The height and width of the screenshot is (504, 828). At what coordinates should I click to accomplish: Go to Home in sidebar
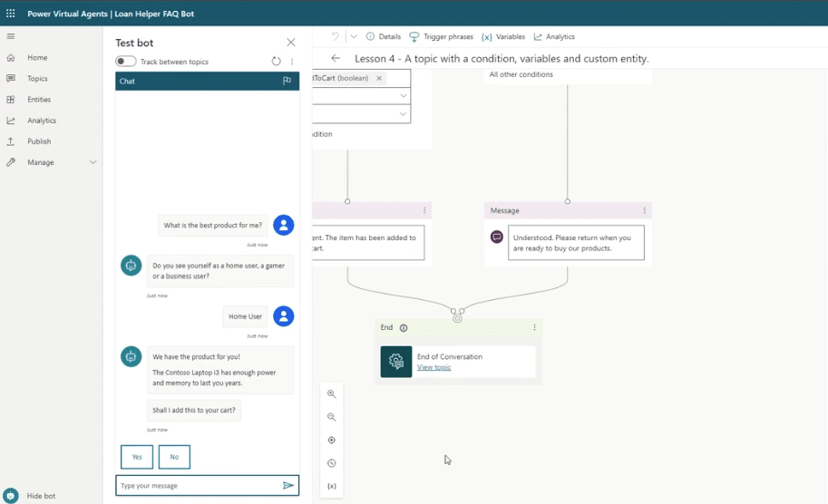[37, 57]
